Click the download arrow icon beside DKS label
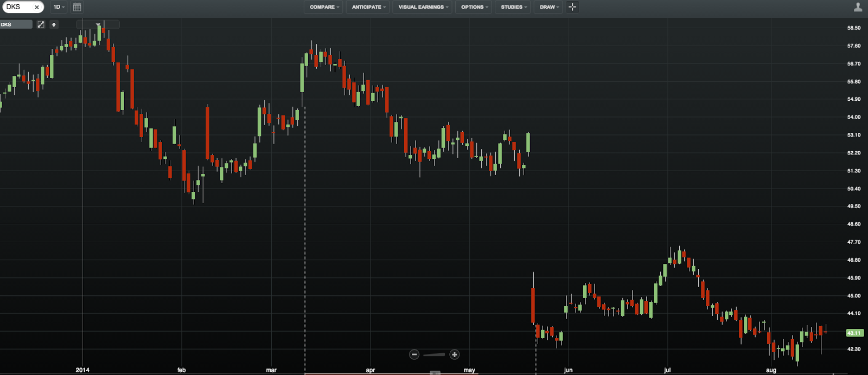This screenshot has height=375, width=868. point(54,24)
